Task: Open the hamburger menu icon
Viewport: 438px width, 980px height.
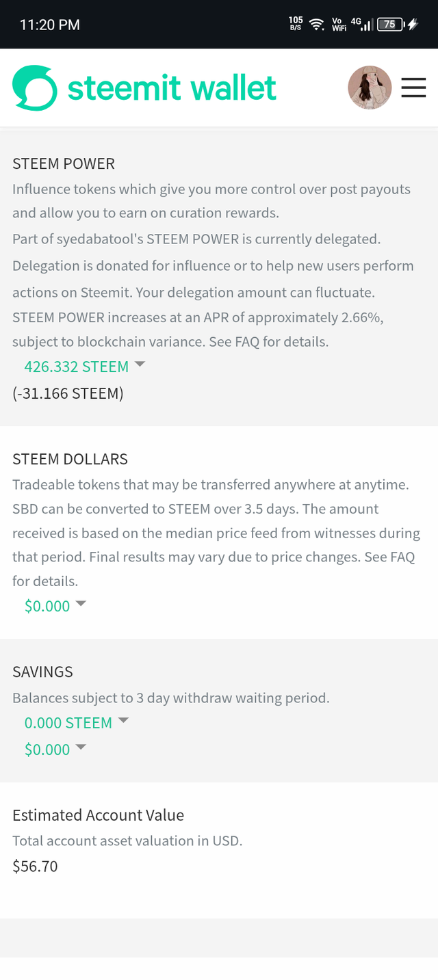Action: 413,88
